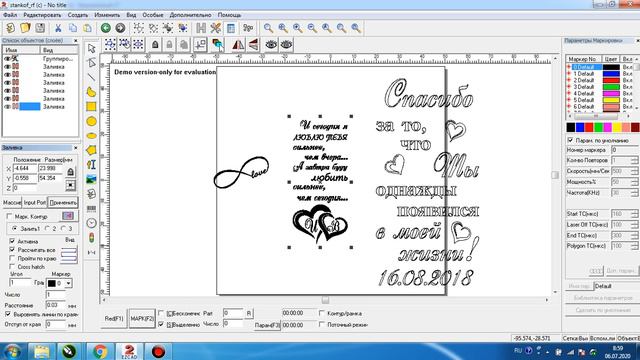
Task: Click the Массив button
Action: tap(12, 202)
